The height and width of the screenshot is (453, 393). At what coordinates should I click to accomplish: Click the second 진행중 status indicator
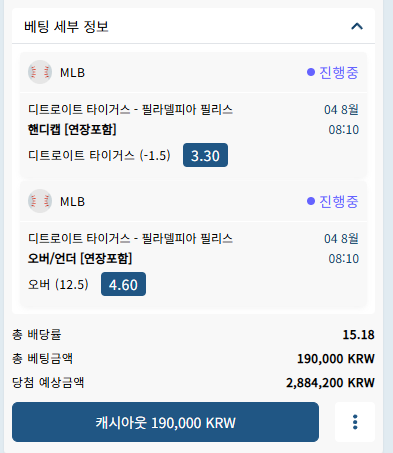[333, 201]
